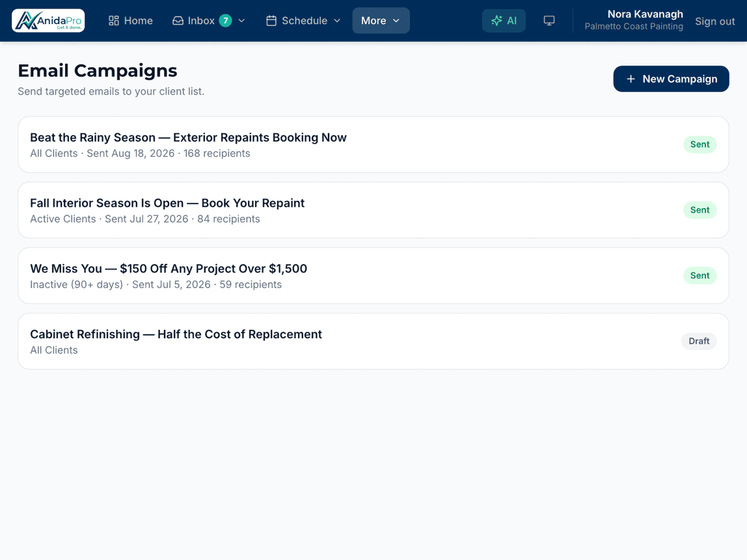
Task: Open the AI assistant sparkle button
Action: point(504,20)
